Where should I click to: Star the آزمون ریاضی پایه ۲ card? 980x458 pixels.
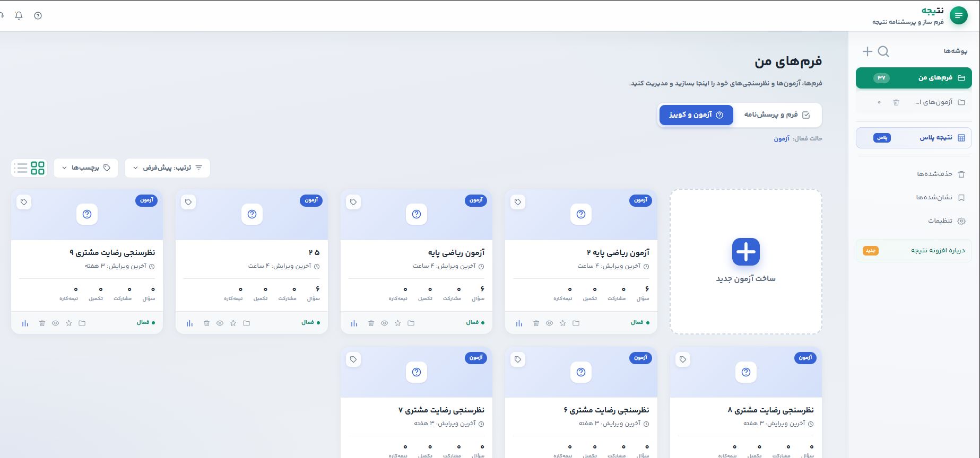[563, 323]
